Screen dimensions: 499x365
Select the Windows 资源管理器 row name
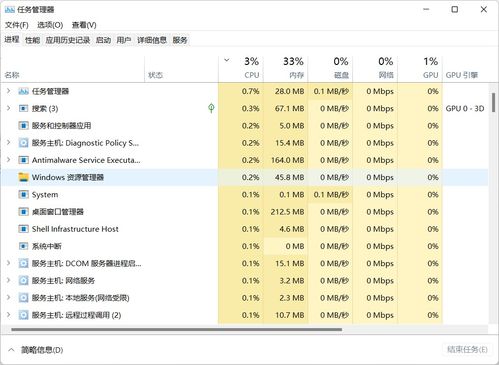pyautogui.click(x=68, y=177)
